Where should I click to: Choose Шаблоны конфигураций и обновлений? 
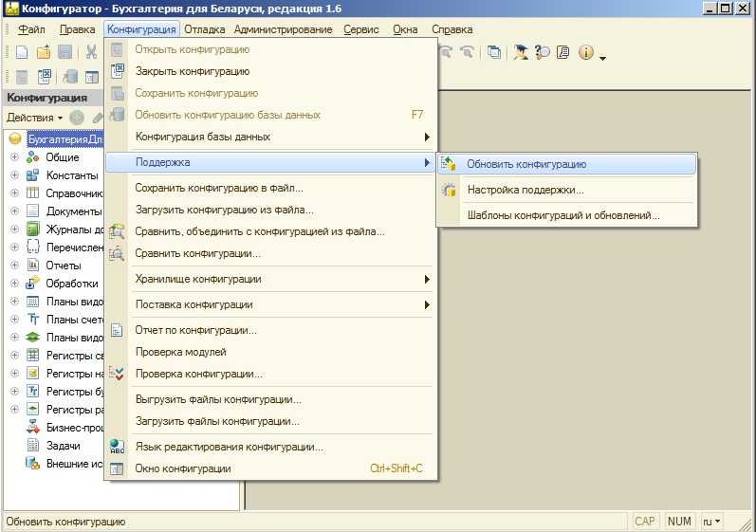click(563, 215)
